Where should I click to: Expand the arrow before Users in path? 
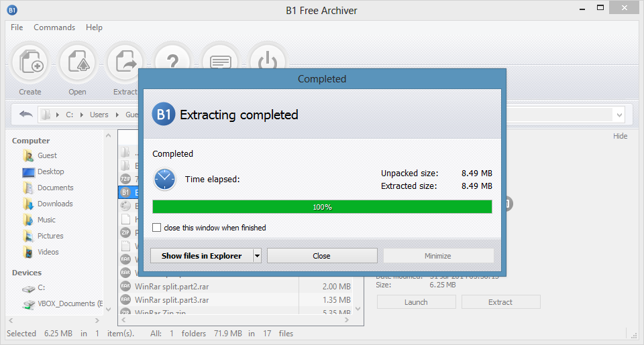tap(82, 115)
